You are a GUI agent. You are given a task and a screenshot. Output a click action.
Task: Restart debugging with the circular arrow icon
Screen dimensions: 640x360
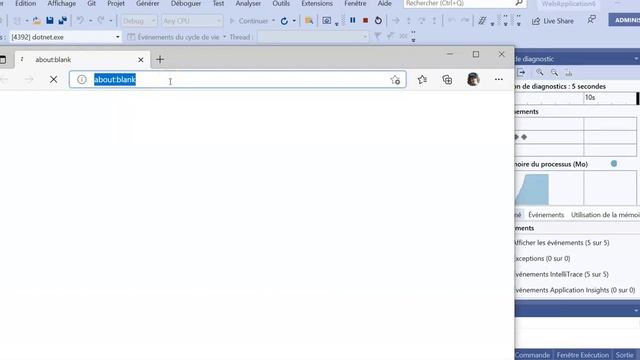(378, 20)
